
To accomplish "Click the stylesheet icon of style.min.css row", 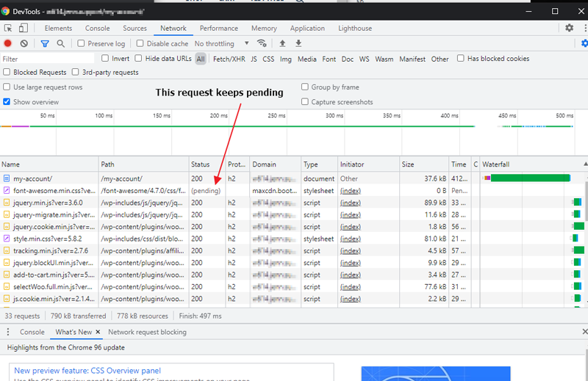I will [x=7, y=239].
